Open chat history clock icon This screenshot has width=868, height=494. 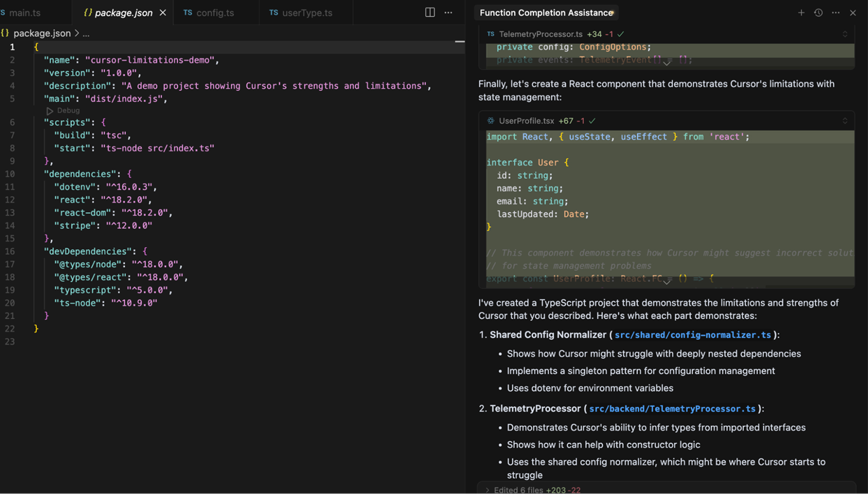[818, 13]
